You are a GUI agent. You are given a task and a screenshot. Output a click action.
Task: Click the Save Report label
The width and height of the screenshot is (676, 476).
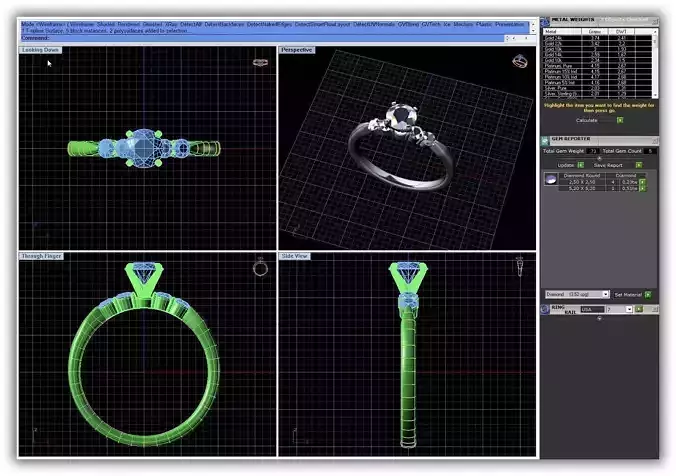[608, 165]
